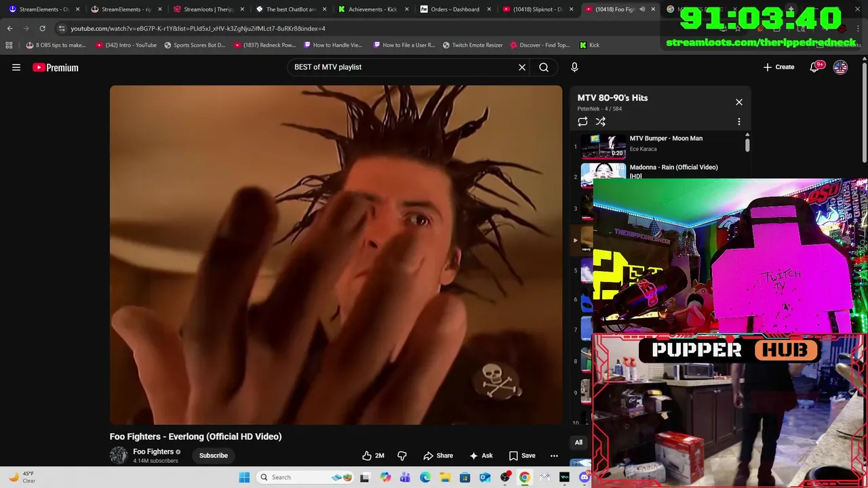Open Windows Start menu

coord(244,477)
